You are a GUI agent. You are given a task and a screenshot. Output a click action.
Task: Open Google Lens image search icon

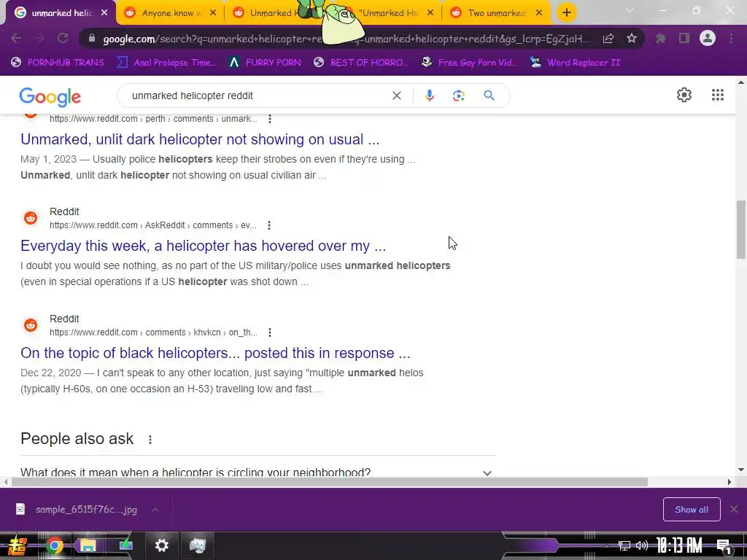click(x=458, y=96)
